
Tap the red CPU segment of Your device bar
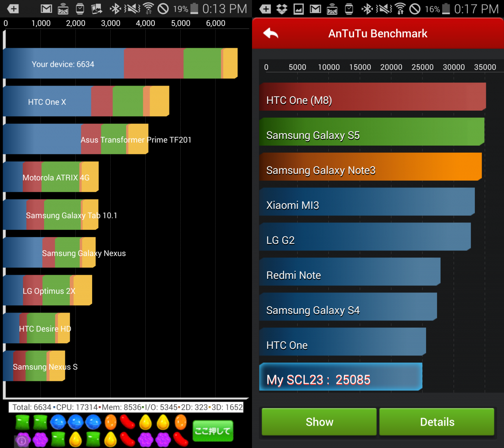click(x=154, y=63)
